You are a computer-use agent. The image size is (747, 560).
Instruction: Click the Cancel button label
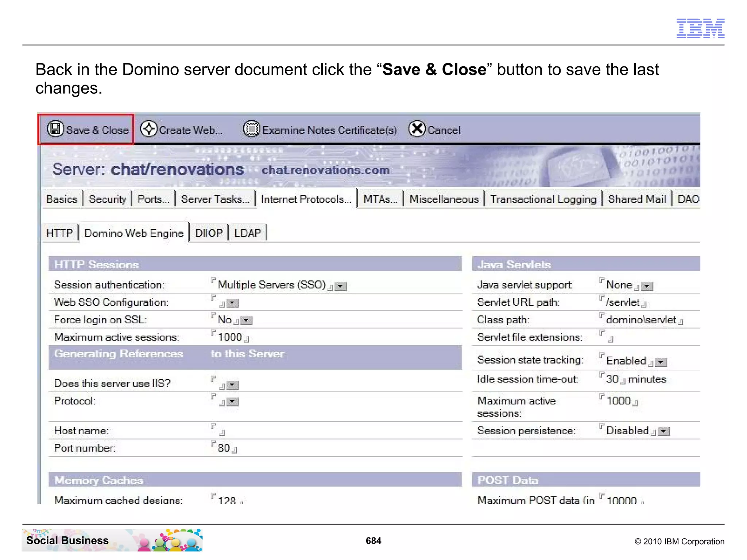pyautogui.click(x=444, y=130)
